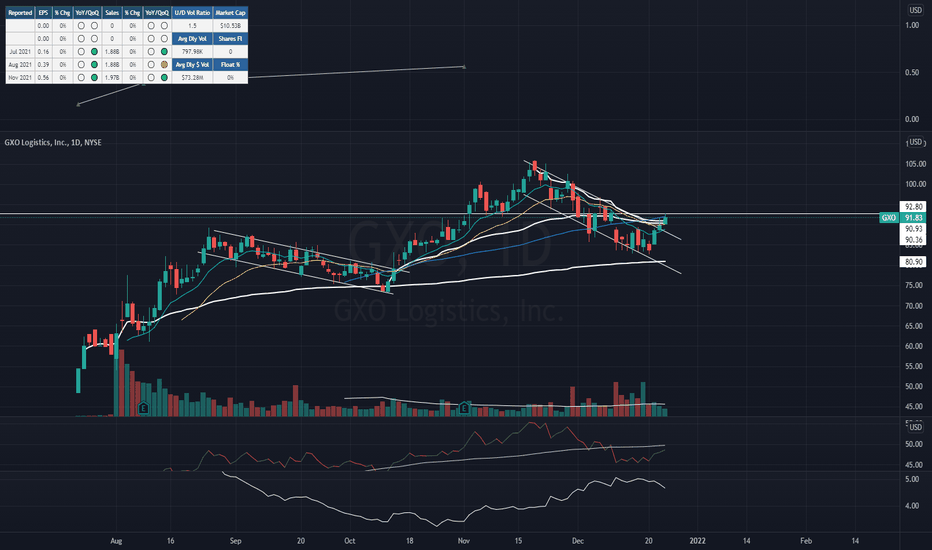Click the November earnings E marker

(464, 408)
